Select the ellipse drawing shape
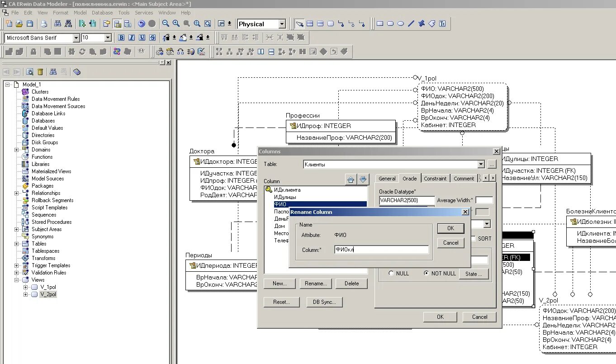 click(x=401, y=24)
